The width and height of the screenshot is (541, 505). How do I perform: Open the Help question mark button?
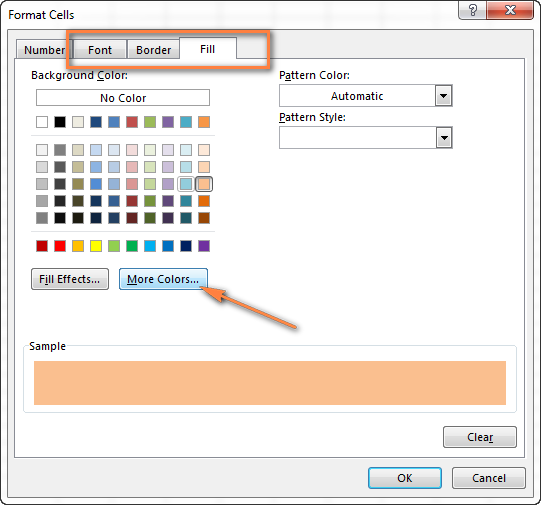472,10
